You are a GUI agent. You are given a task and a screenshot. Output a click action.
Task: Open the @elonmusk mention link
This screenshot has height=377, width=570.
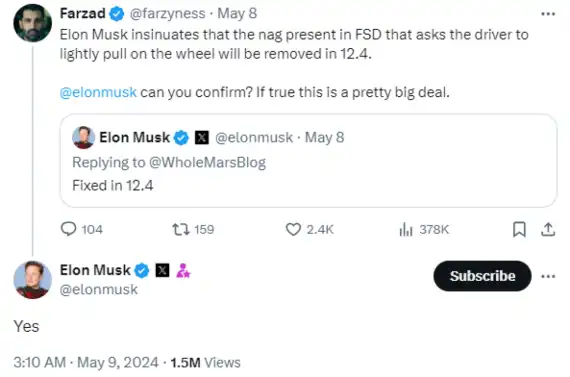click(x=98, y=92)
